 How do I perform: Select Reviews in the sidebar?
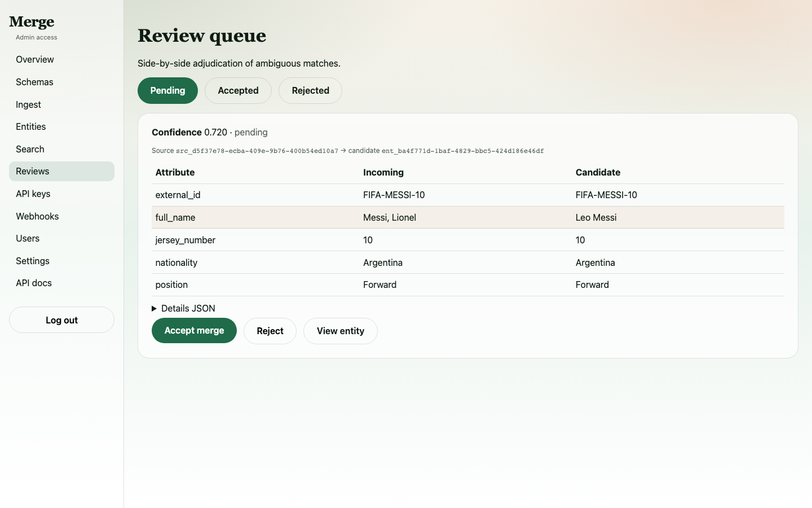61,171
